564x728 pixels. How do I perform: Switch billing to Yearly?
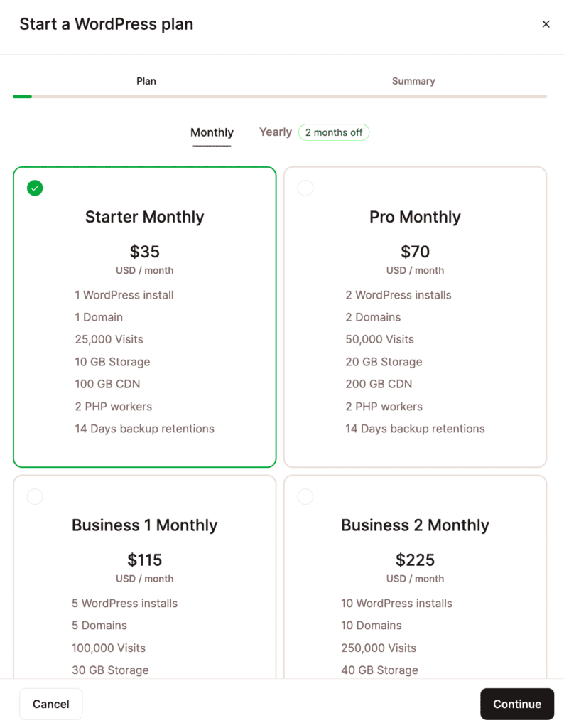coord(275,132)
